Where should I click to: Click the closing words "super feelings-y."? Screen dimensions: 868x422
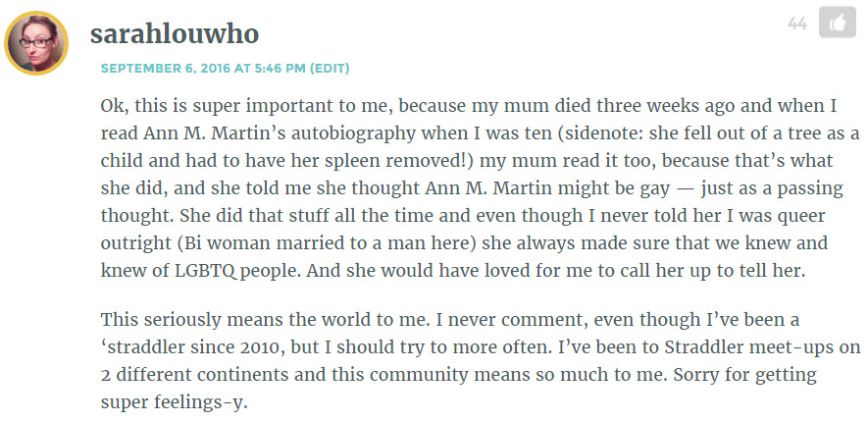pyautogui.click(x=174, y=402)
